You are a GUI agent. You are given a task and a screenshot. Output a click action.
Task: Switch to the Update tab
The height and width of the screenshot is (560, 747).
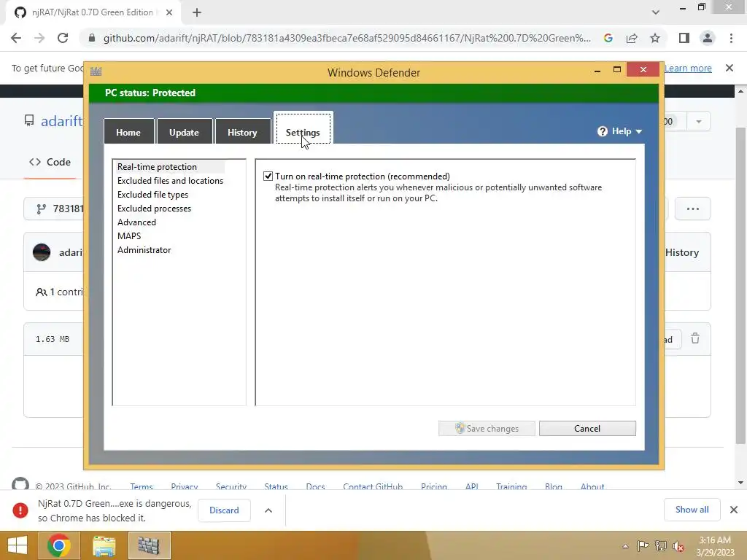[x=184, y=131]
